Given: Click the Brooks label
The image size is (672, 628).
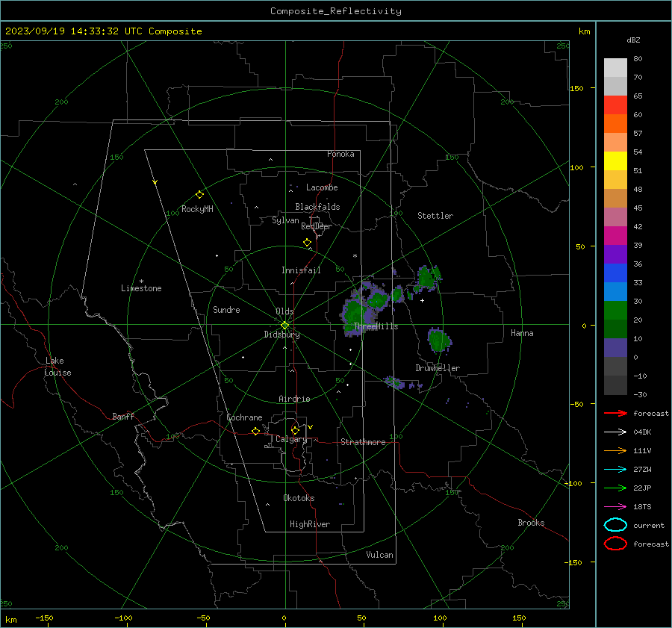Looking at the screenshot, I should click(x=531, y=523).
